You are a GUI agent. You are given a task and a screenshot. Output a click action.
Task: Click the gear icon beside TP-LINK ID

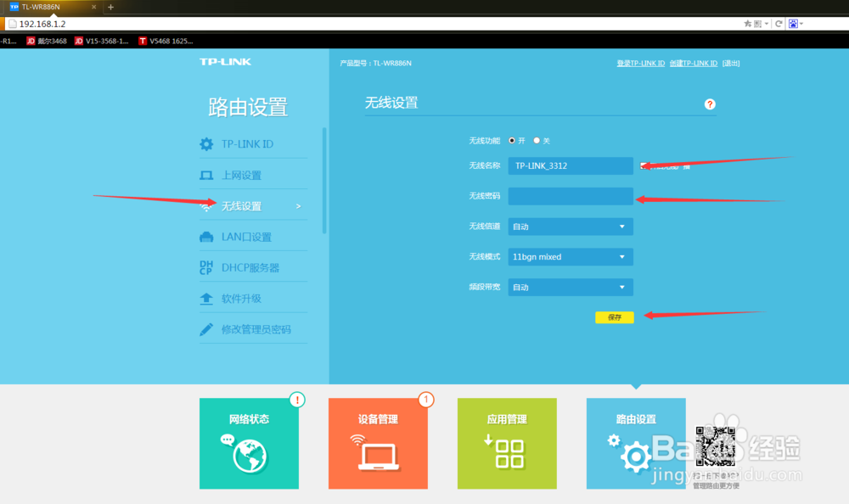click(206, 144)
